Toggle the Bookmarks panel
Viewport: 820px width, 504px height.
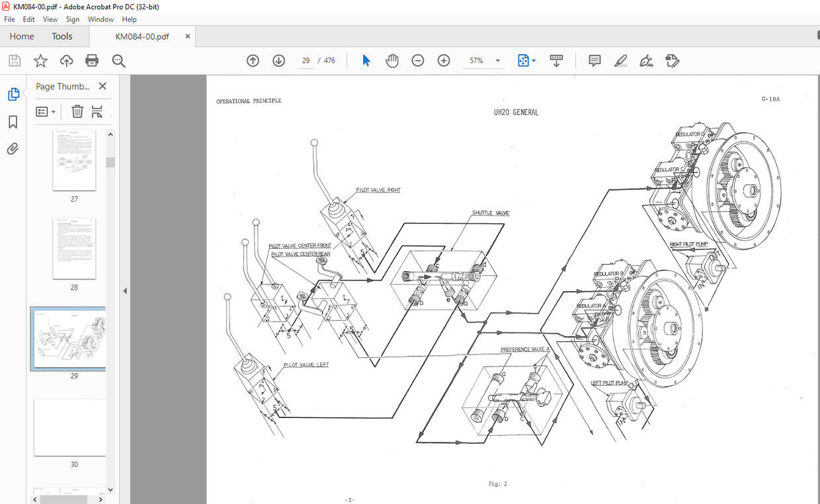tap(14, 122)
